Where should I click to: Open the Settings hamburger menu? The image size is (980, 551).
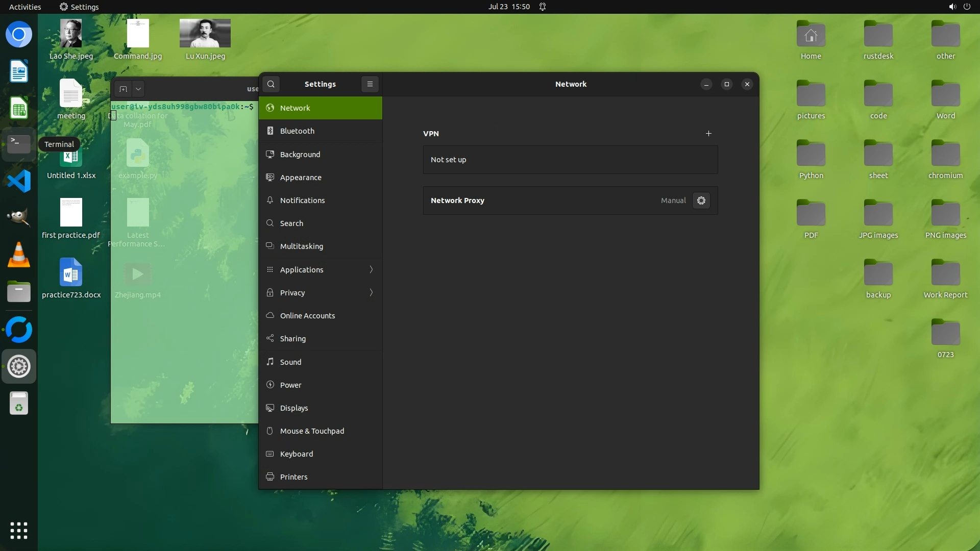370,84
